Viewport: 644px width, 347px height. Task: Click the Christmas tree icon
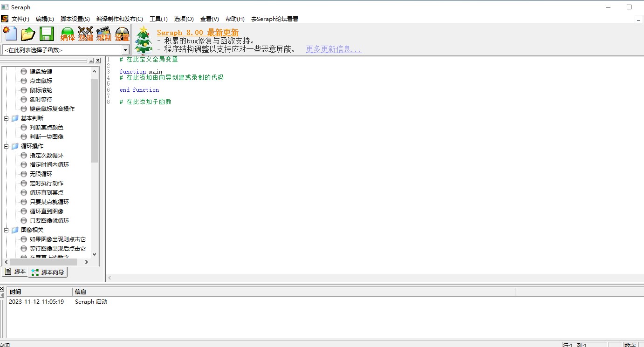[x=144, y=40]
